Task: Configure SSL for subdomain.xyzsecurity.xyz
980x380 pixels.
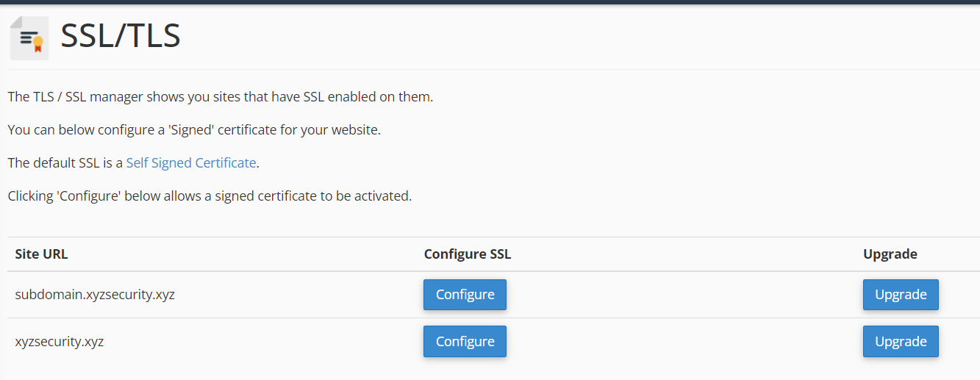Action: pos(465,295)
